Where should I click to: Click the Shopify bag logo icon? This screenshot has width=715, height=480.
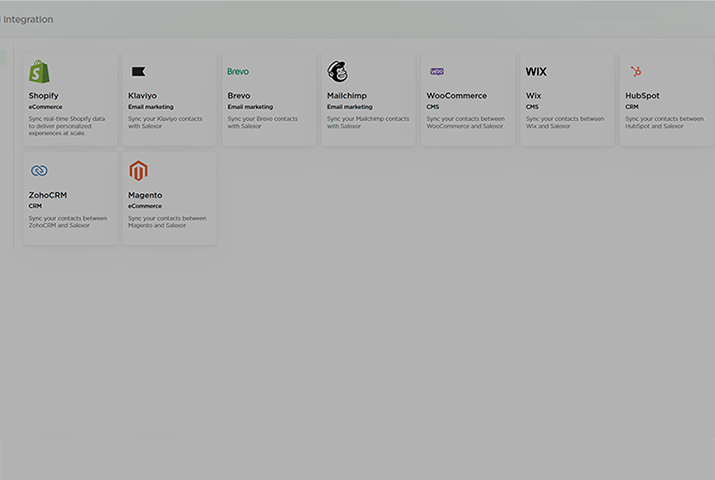click(x=39, y=72)
